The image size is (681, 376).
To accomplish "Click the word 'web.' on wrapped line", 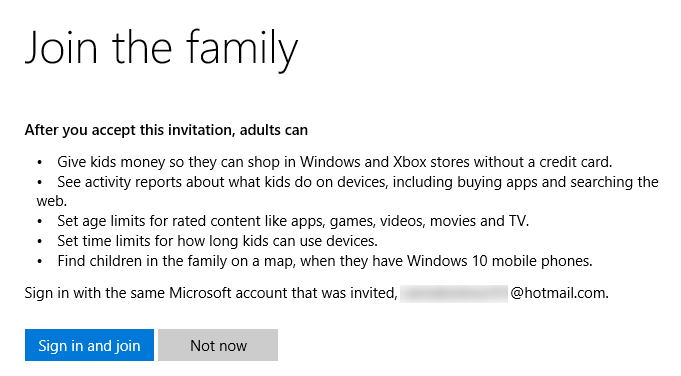I will coord(52,202).
